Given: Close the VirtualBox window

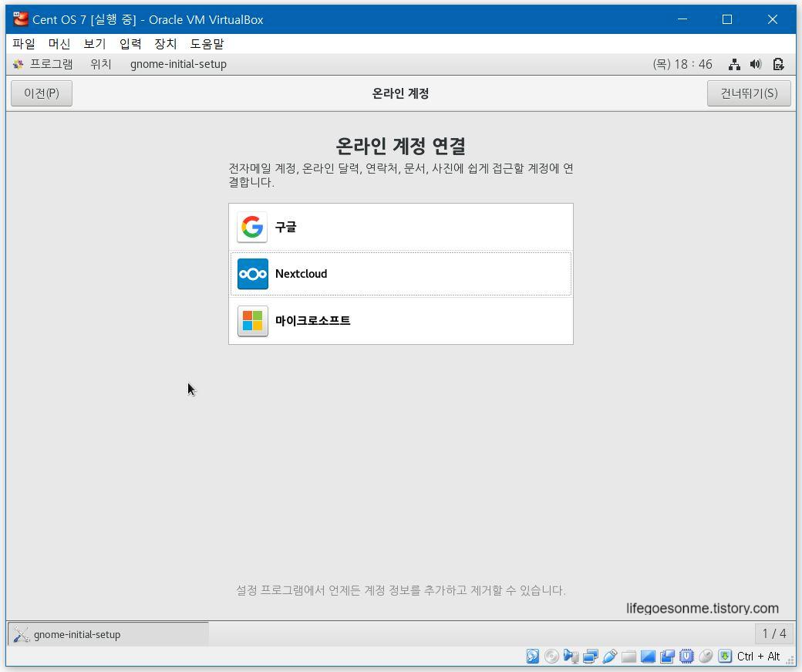Looking at the screenshot, I should [773, 19].
